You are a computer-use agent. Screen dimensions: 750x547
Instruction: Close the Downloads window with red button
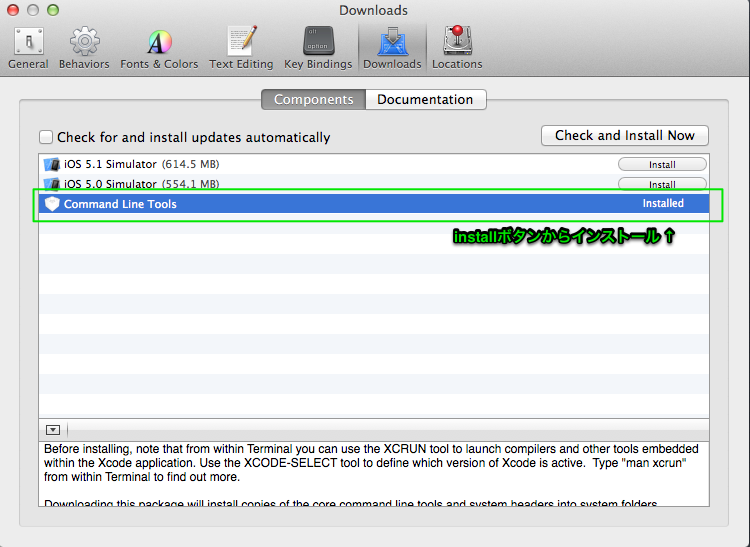(x=13, y=10)
